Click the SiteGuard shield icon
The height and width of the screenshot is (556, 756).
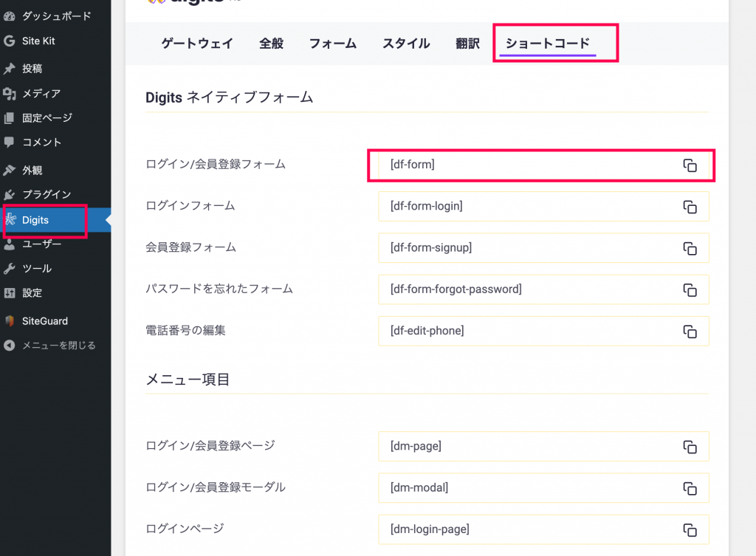[9, 320]
